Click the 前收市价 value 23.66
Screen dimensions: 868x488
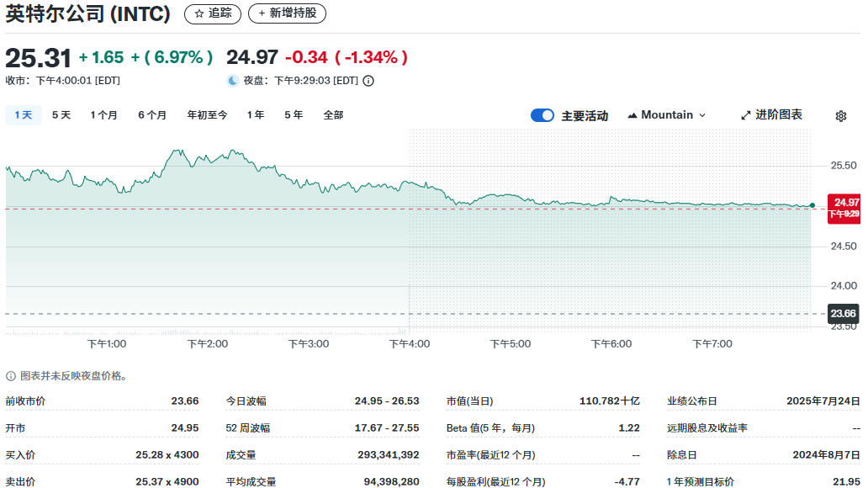[185, 401]
